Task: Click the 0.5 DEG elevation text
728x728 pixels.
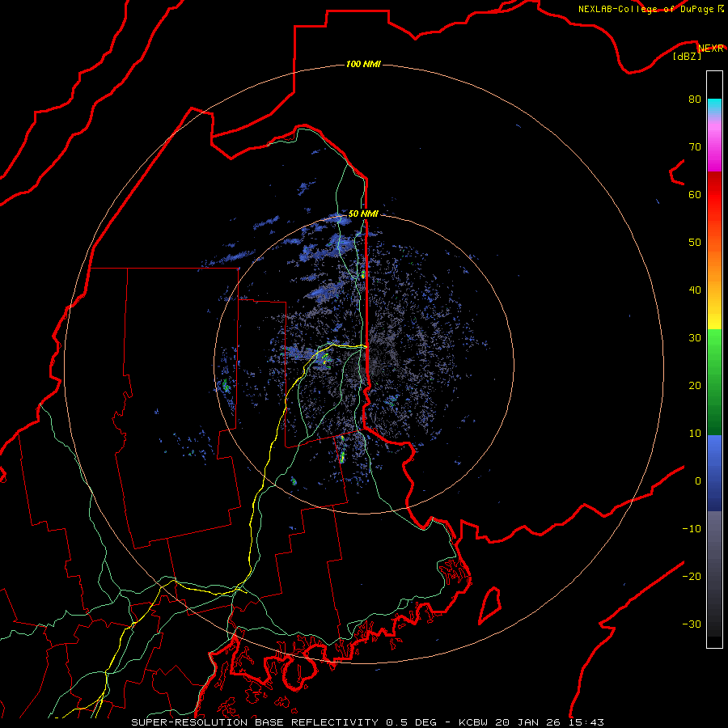Action: pos(411,722)
